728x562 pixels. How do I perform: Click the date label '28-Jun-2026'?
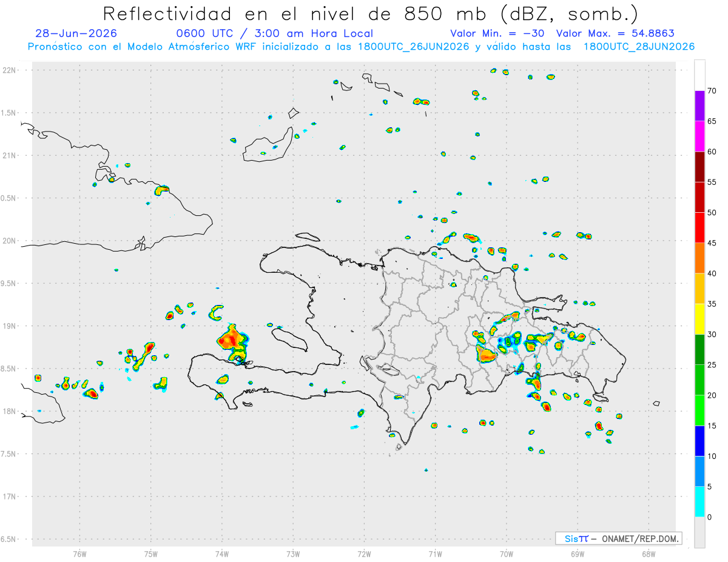click(x=76, y=33)
